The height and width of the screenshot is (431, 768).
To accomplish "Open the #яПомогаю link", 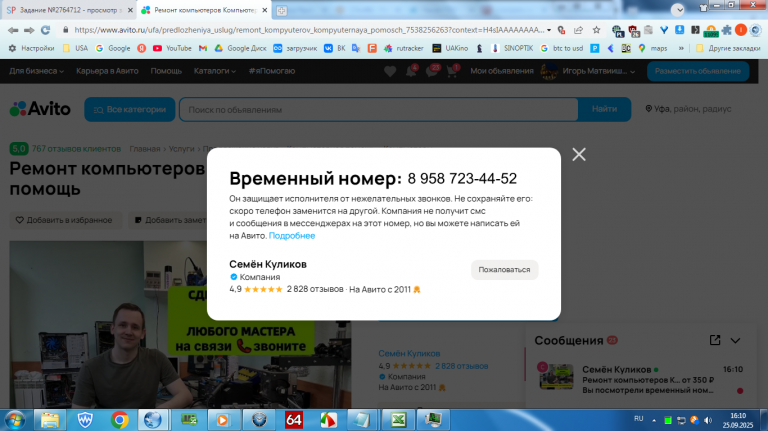I will tap(272, 72).
